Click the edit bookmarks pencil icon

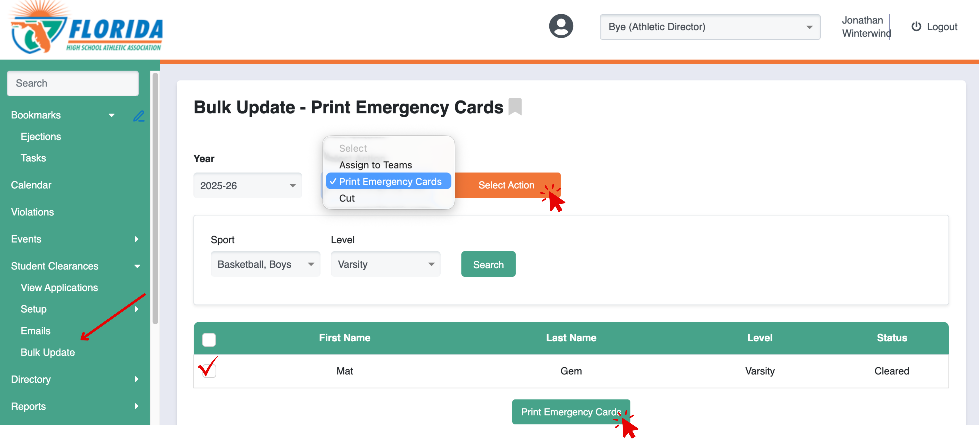click(x=139, y=115)
